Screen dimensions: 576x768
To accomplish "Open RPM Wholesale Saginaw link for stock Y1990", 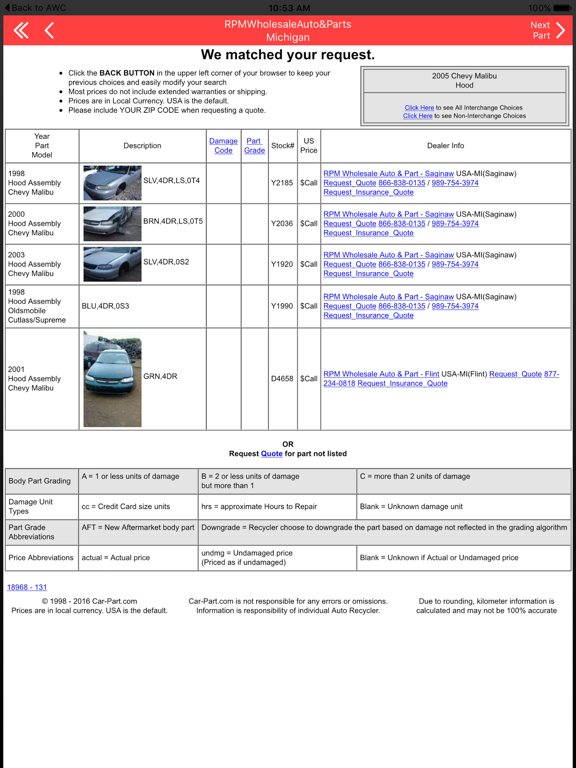I will [x=388, y=297].
